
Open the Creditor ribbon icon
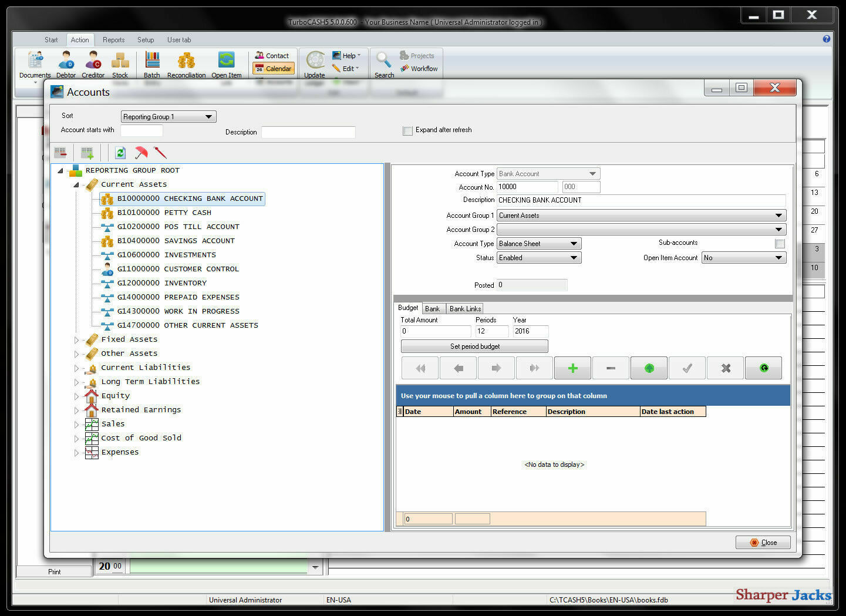tap(93, 65)
